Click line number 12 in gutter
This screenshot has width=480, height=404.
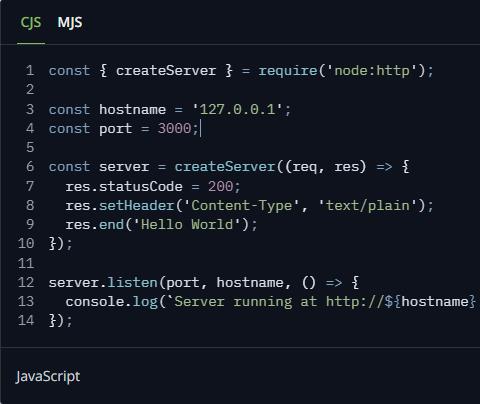click(26, 282)
